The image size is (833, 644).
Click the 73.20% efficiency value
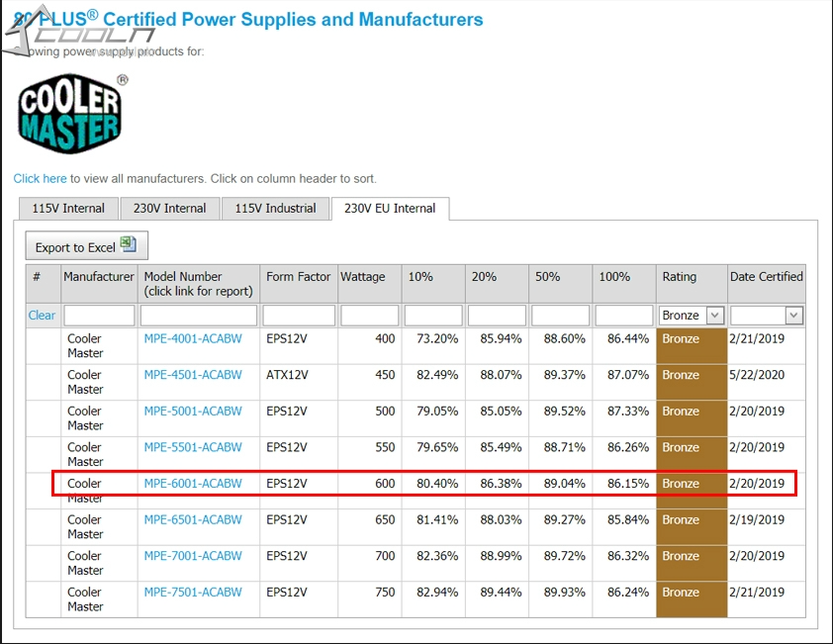(x=437, y=338)
